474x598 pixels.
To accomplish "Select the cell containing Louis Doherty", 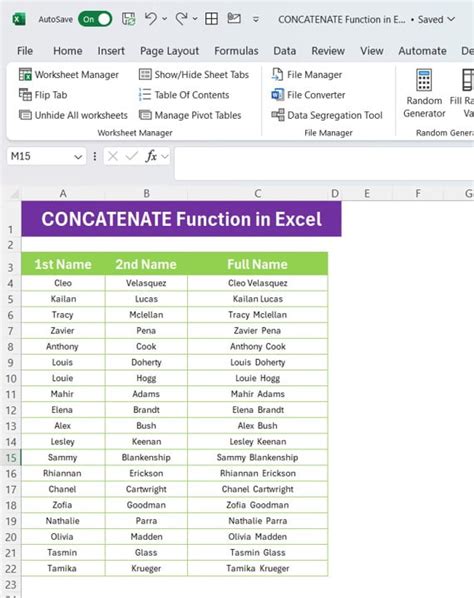I will click(258, 362).
